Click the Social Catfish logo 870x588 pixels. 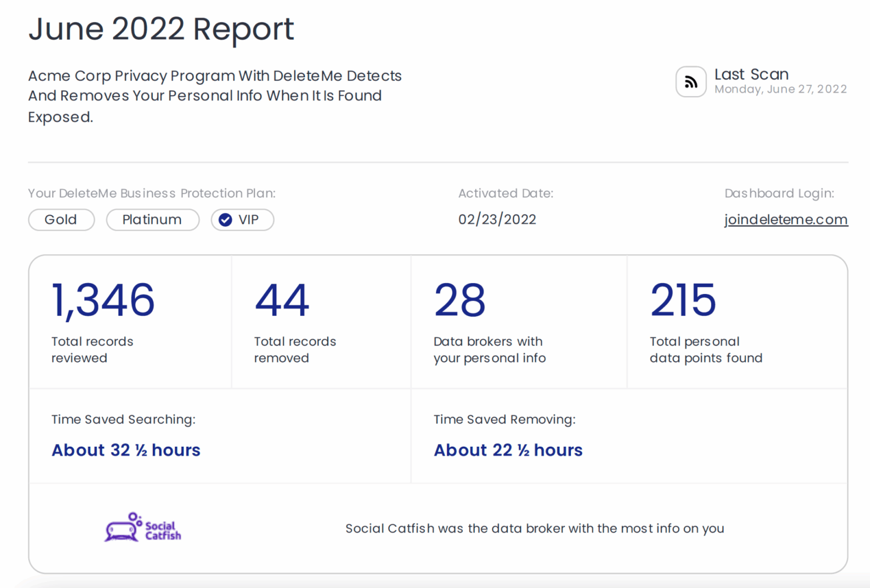[143, 528]
